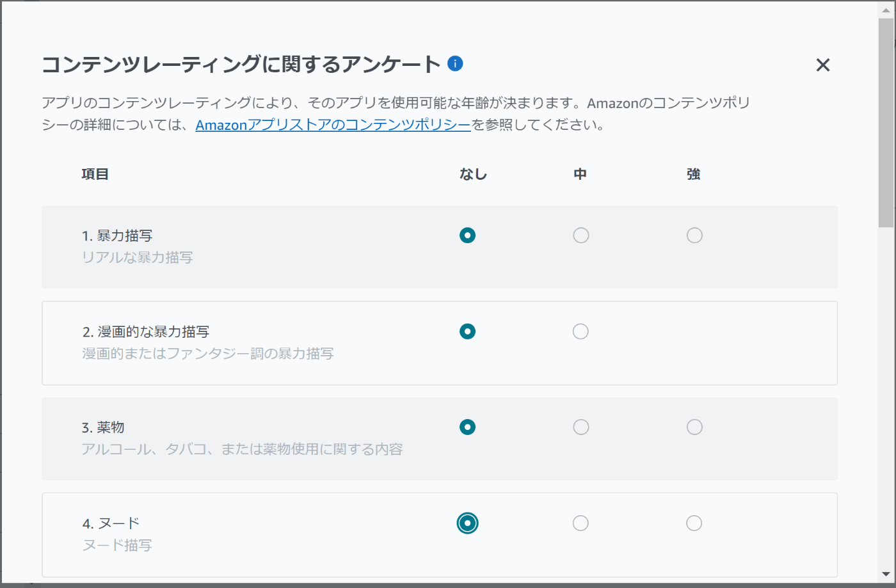Screen dimensions: 896x588
Task: Click the 4. ヌード row label
Action: pyautogui.click(x=111, y=523)
